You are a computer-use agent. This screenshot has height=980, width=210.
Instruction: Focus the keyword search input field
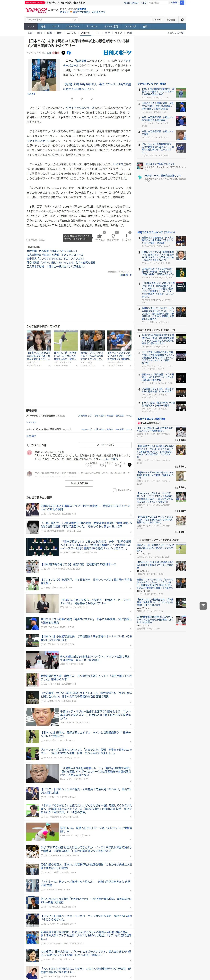(x=49, y=19)
